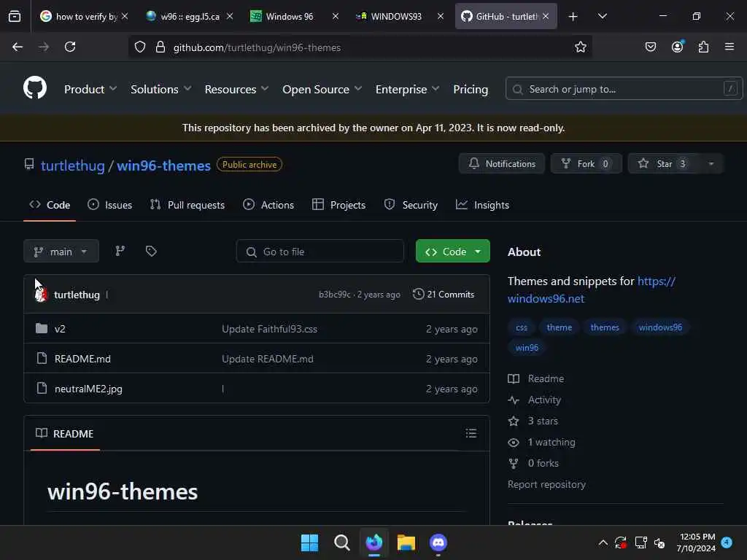Click the Search or jump to field
The width and height of the screenshot is (747, 560).
624,88
